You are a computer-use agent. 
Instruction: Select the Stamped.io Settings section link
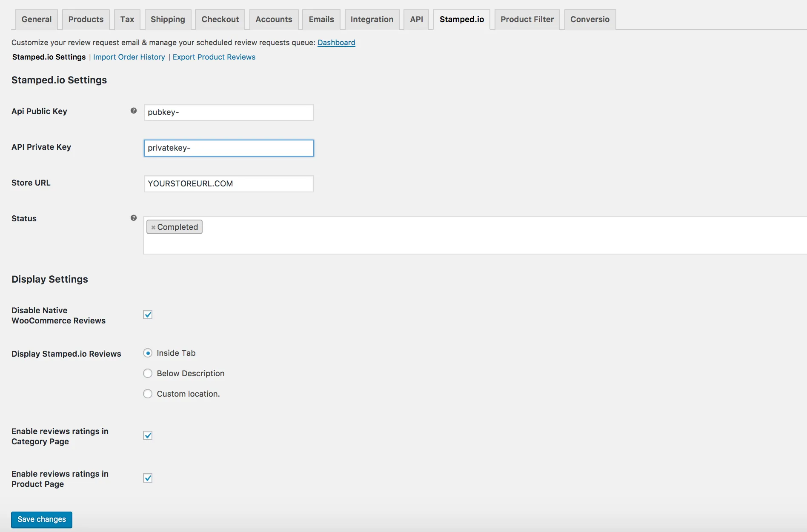pyautogui.click(x=49, y=57)
